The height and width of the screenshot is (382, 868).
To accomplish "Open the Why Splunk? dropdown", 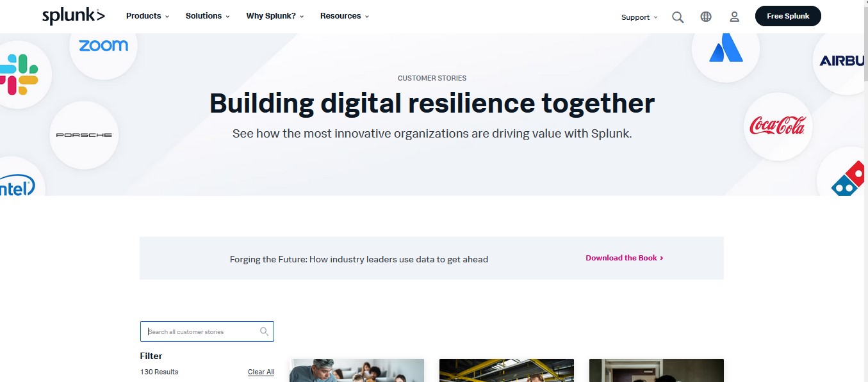I will coord(275,16).
